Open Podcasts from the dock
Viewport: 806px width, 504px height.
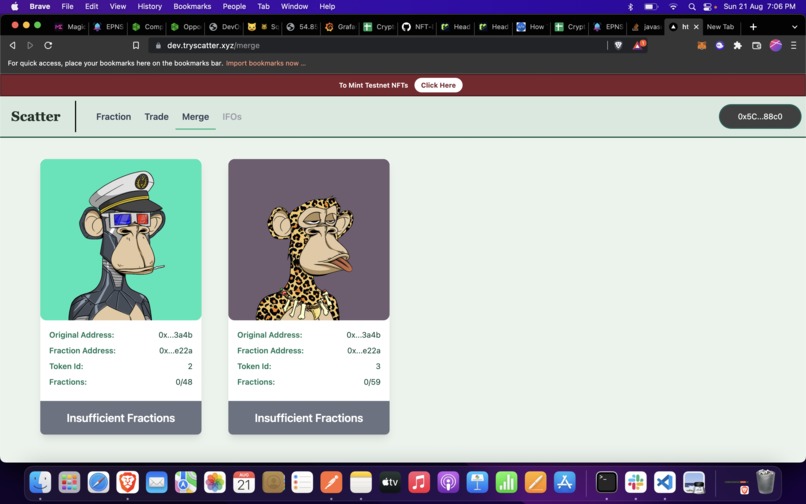[x=448, y=482]
